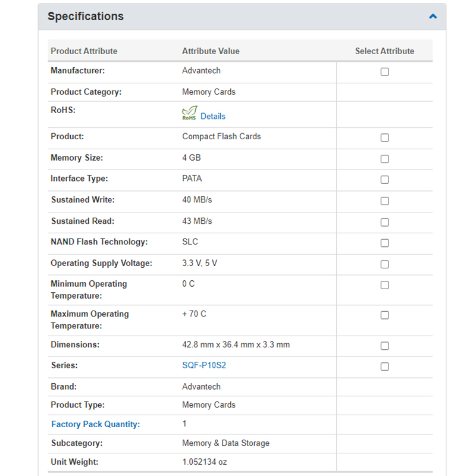Tick the Series SQF-P10S2 checkbox

coord(384,367)
